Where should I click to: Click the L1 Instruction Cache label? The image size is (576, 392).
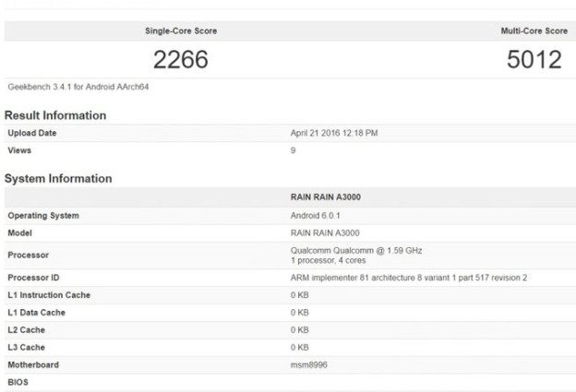(x=49, y=295)
